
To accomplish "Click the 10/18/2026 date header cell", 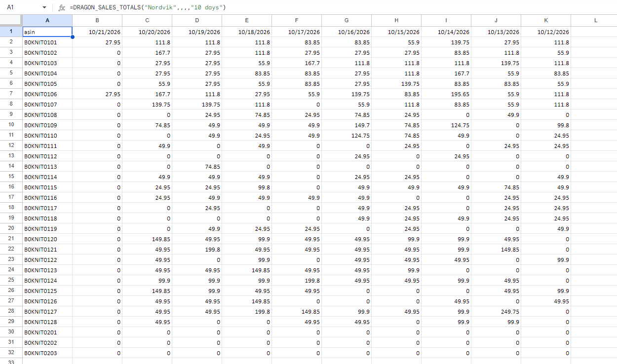I will [247, 32].
